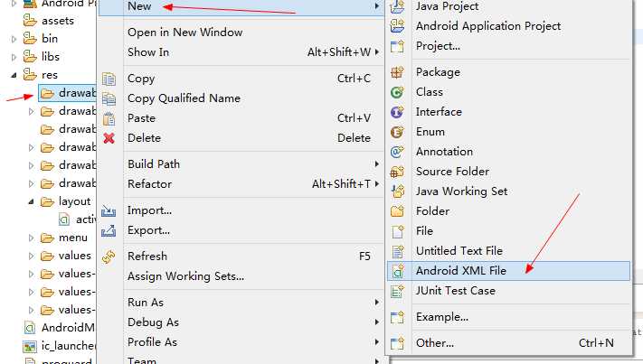This screenshot has width=643, height=364.
Task: Click the Copy Qualified Name icon
Action: (109, 98)
